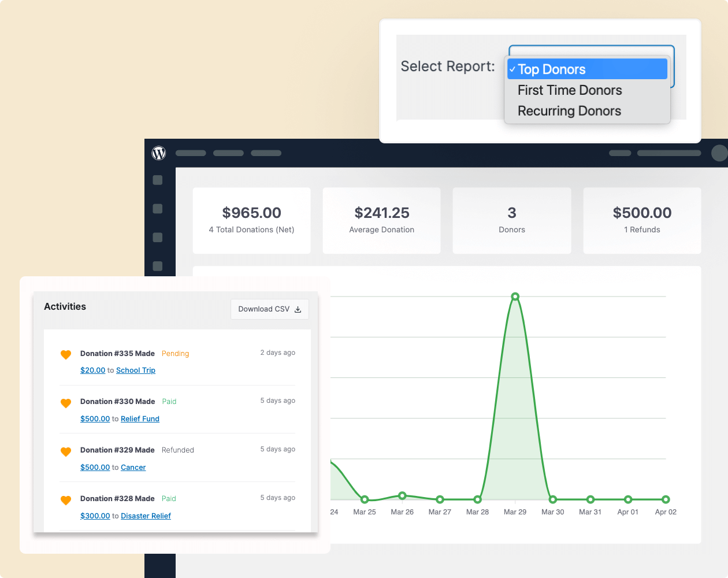Pick Recurring Donors in the report list
The image size is (728, 578).
(x=569, y=111)
